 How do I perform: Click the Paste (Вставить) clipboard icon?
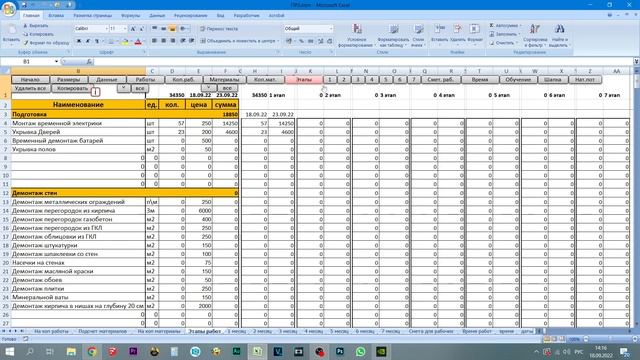click(x=11, y=30)
